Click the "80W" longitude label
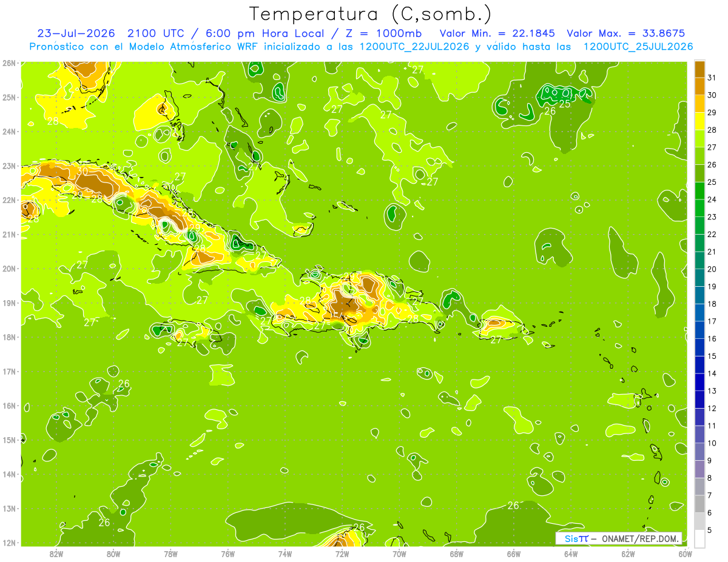The width and height of the screenshot is (728, 562). pyautogui.click(x=113, y=553)
